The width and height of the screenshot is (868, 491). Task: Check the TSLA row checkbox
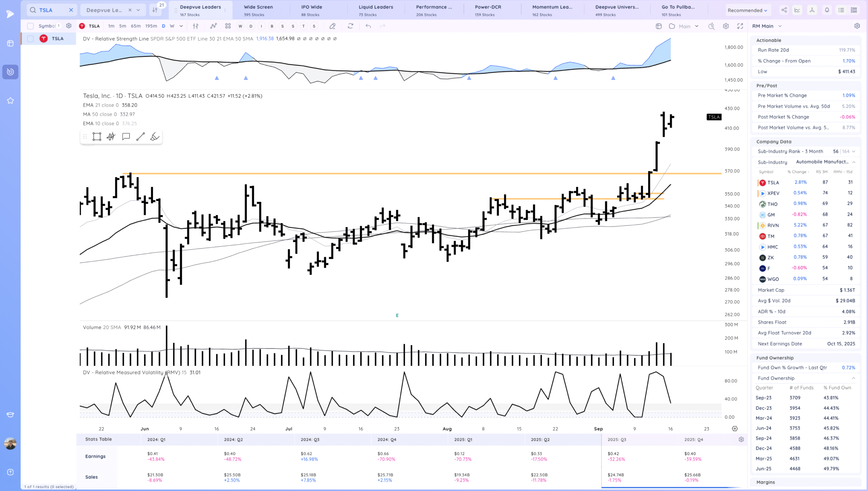coord(31,39)
